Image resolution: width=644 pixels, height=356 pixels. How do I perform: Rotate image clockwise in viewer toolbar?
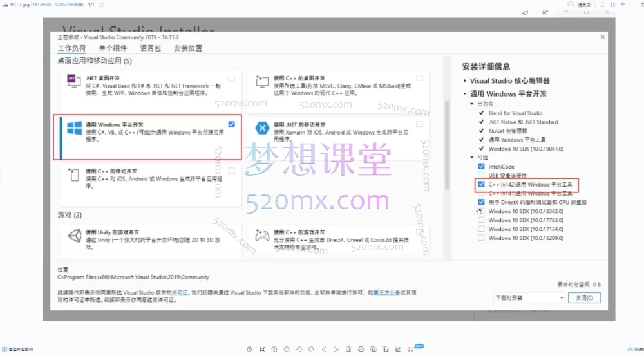coord(311,350)
